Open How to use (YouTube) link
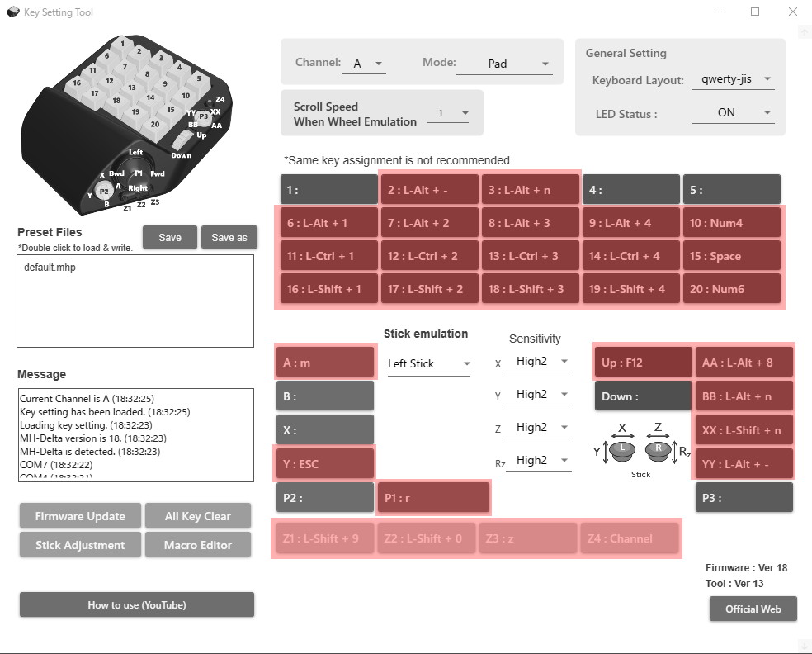Screen dimensions: 812x654 137,604
